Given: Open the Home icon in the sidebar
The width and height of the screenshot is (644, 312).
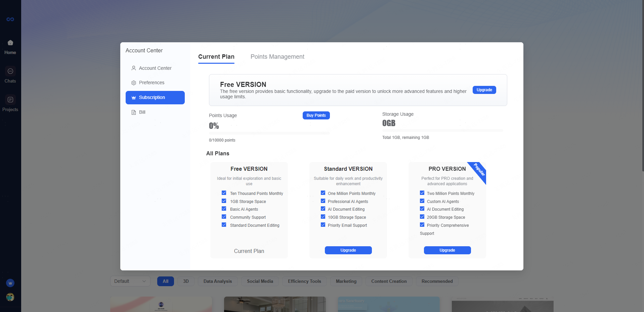Looking at the screenshot, I should point(10,43).
